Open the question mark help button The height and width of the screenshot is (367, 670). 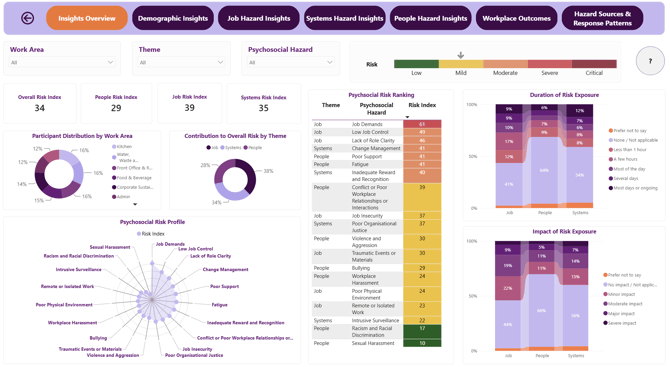(x=650, y=61)
